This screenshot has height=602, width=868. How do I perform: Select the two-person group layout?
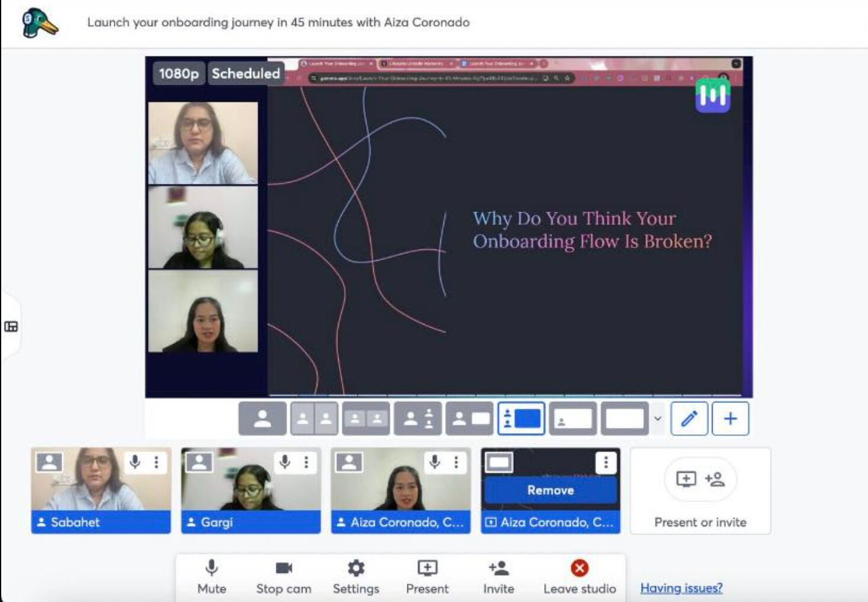366,419
